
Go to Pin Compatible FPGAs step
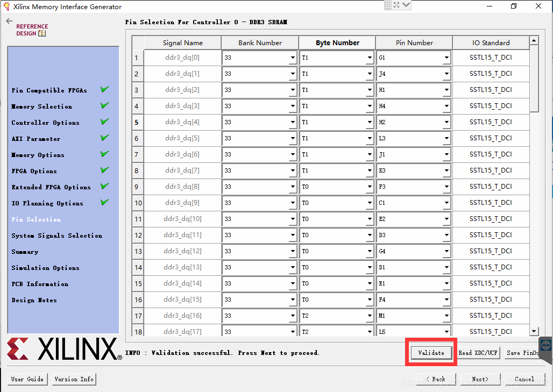pos(49,90)
